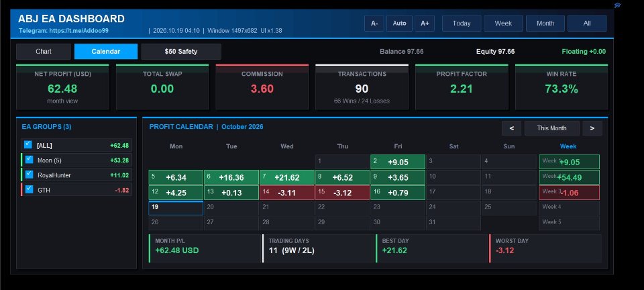
Task: Click the Moon group profit +53.28
Action: point(119,160)
